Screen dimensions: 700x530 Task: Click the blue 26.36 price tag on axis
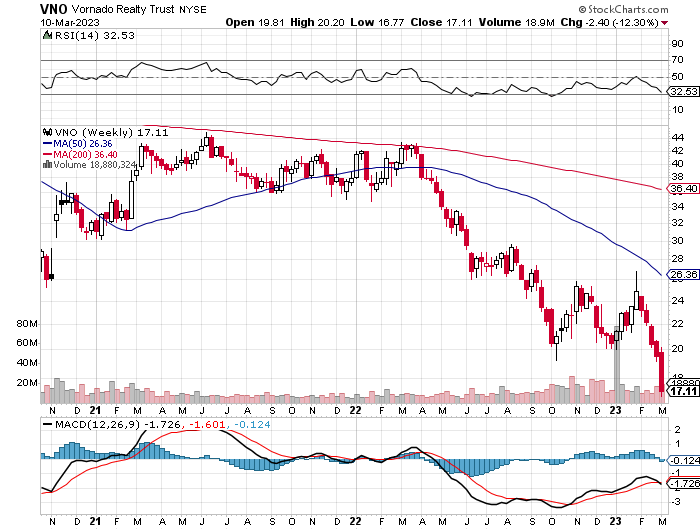(683, 274)
